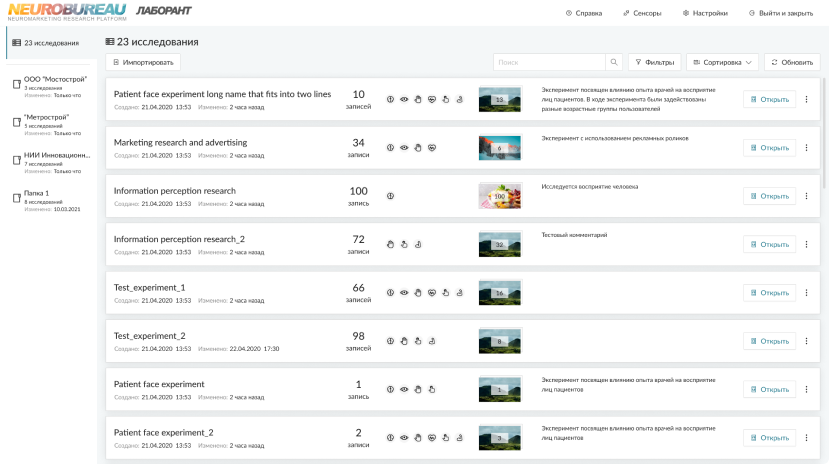The image size is (829, 464).
Task: Open Настройки settings
Action: click(x=705, y=13)
